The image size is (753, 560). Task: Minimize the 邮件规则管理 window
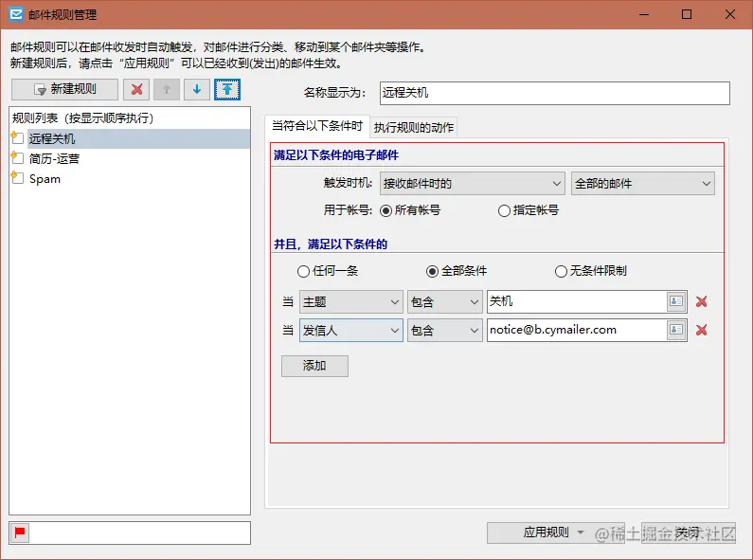coord(644,14)
